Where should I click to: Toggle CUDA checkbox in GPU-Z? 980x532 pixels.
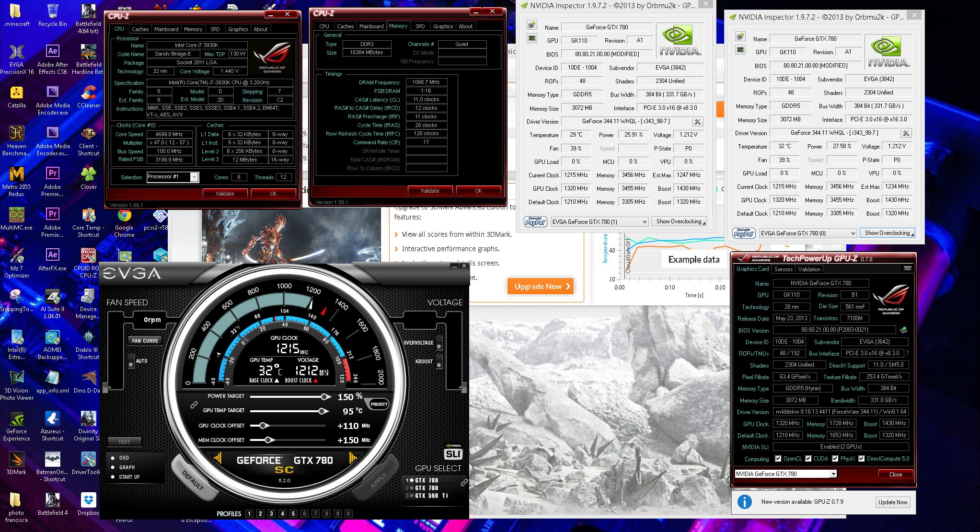click(808, 459)
